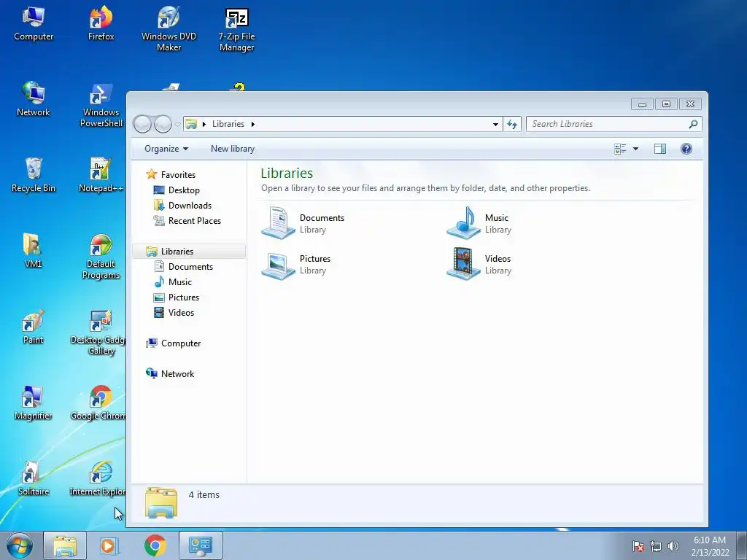This screenshot has width=747, height=560.
Task: Select the Firefox desktop shortcut
Action: tap(101, 24)
